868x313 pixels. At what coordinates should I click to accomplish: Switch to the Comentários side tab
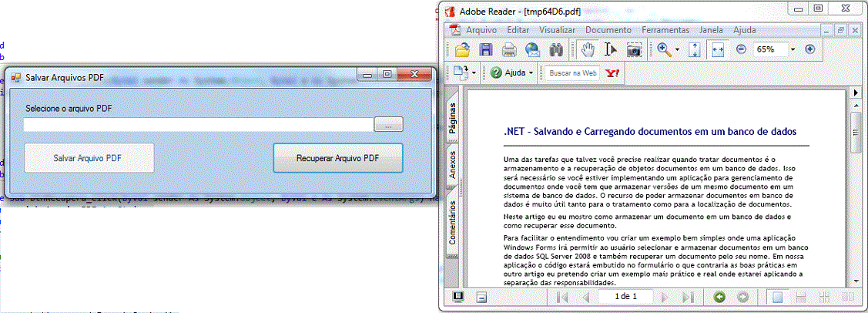[x=451, y=222]
